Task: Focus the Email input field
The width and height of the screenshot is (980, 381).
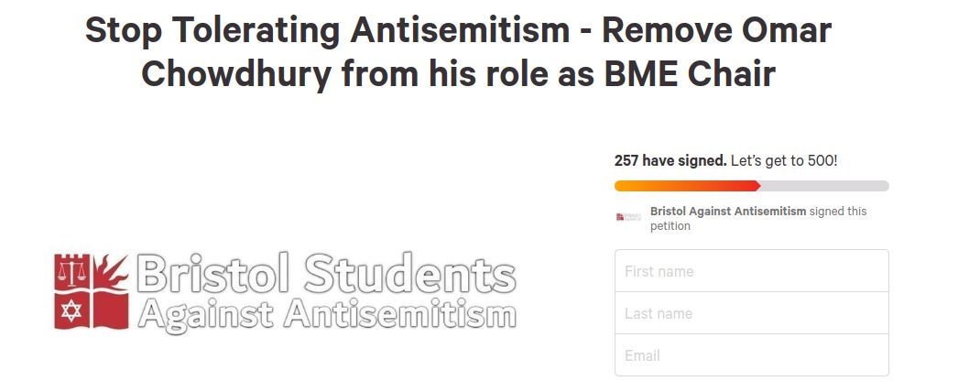Action: pyautogui.click(x=751, y=355)
